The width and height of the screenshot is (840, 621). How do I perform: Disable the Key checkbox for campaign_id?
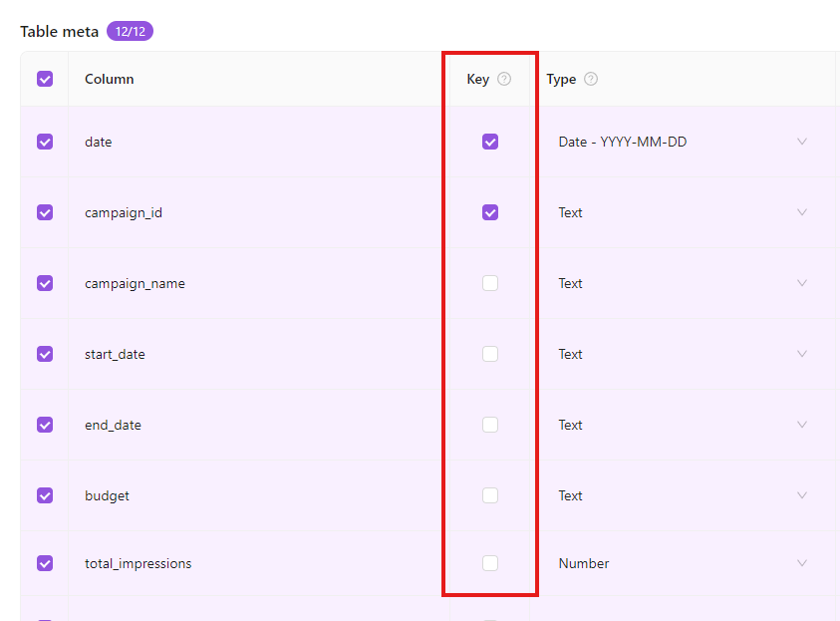click(489, 212)
